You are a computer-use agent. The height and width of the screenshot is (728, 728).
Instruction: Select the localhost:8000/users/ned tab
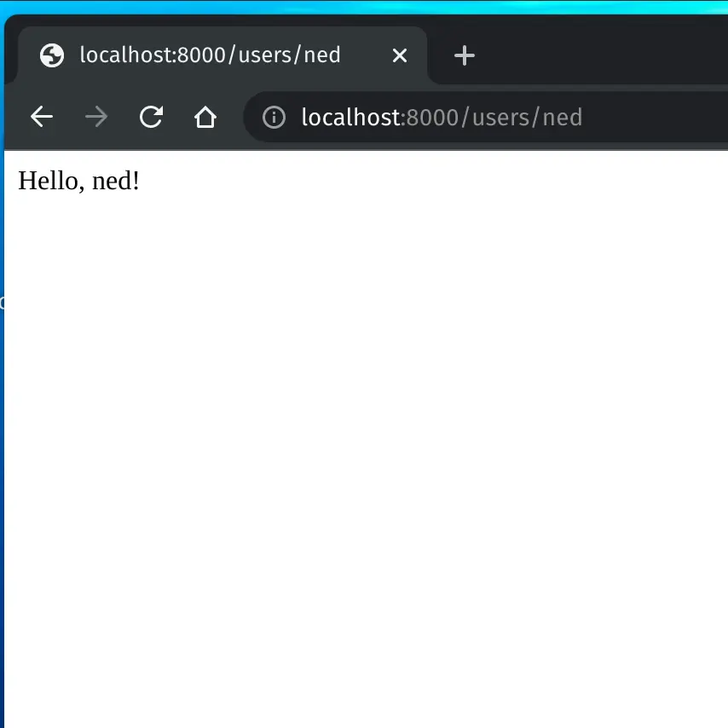209,55
